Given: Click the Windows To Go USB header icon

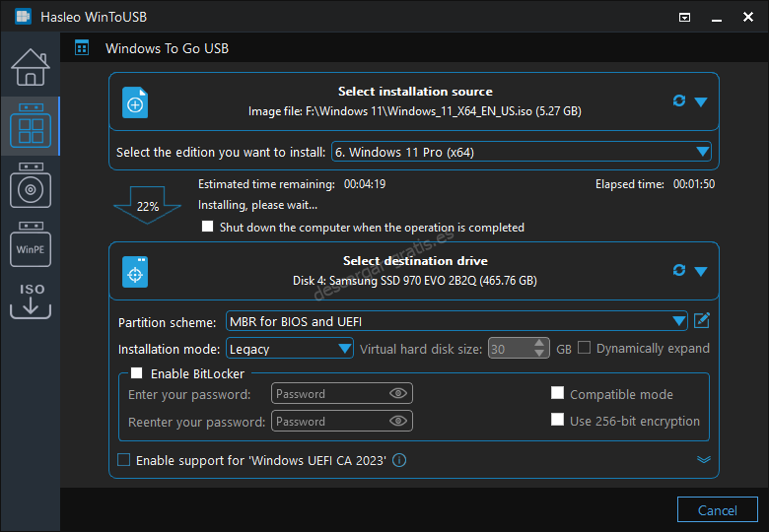Looking at the screenshot, I should [82, 48].
